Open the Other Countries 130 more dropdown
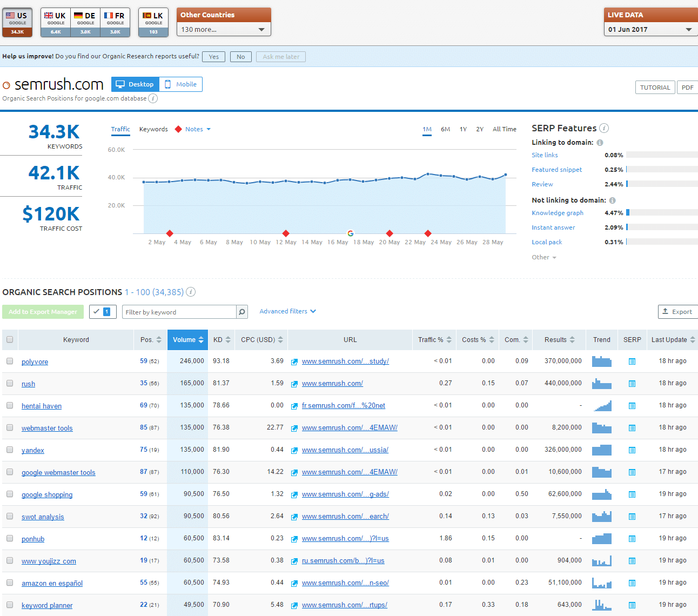Screen dimensions: 698x616 [x=224, y=29]
